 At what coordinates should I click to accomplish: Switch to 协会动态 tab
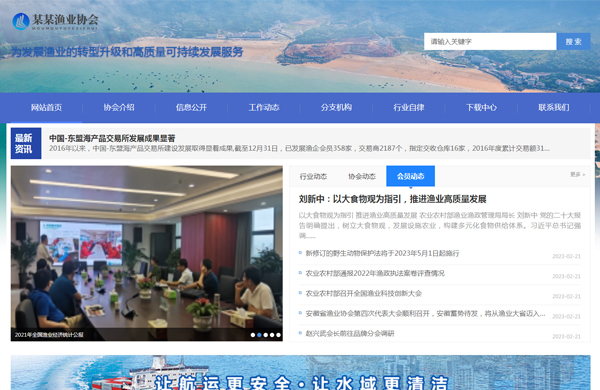coord(362,176)
